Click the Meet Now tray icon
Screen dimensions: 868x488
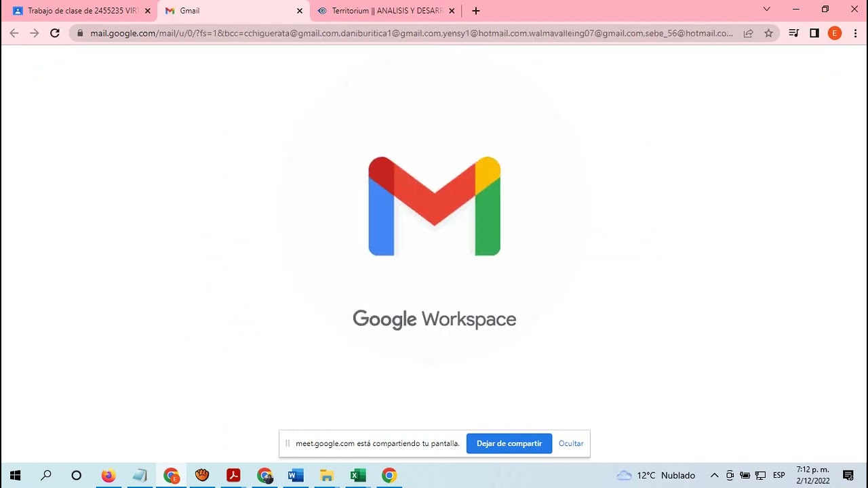[x=730, y=475]
